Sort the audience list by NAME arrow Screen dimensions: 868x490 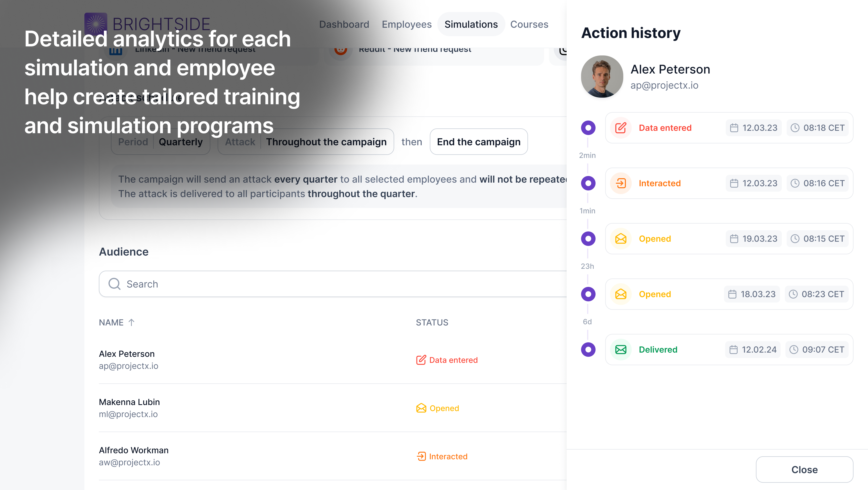pos(131,322)
